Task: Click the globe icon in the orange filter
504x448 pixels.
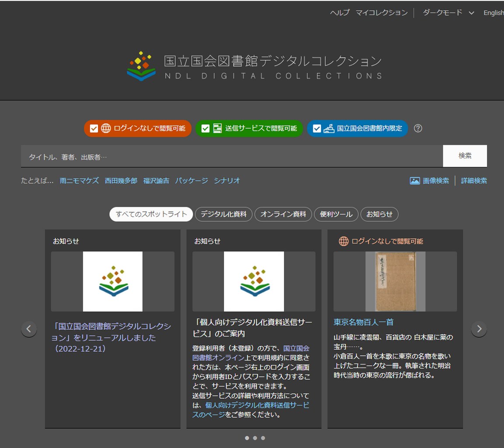Action: click(106, 128)
